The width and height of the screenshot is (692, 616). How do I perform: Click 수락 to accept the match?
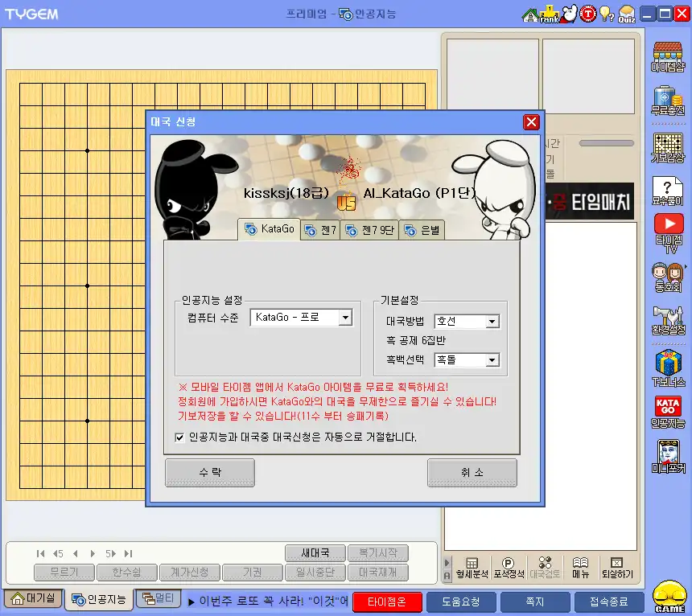click(210, 473)
